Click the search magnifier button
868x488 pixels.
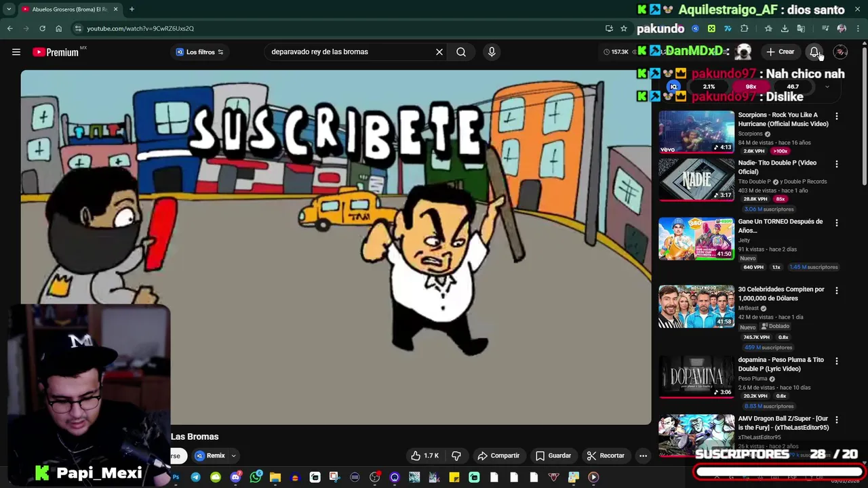[461, 52]
